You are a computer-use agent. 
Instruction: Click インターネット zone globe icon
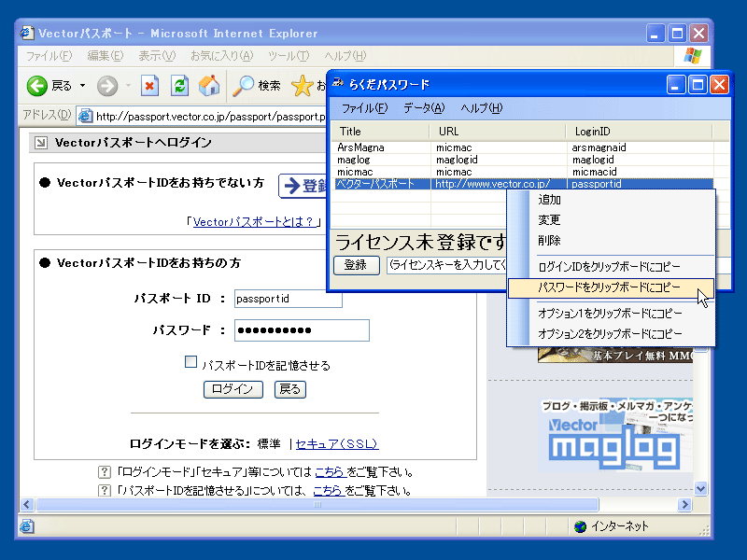click(x=580, y=526)
